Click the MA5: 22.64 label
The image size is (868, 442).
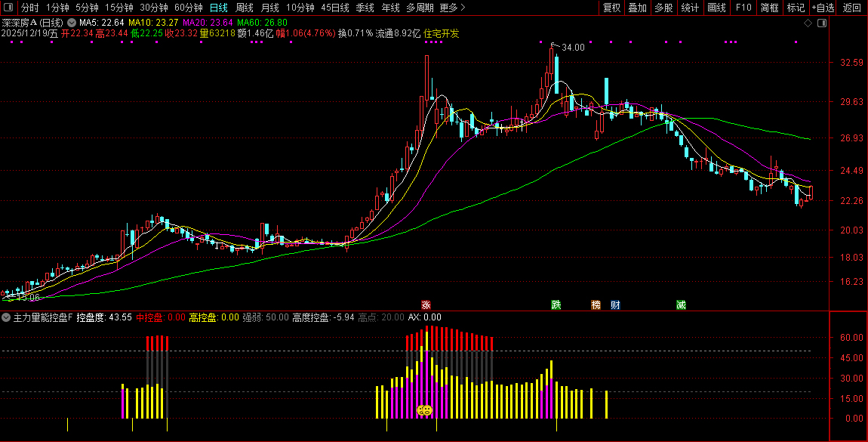coord(101,23)
